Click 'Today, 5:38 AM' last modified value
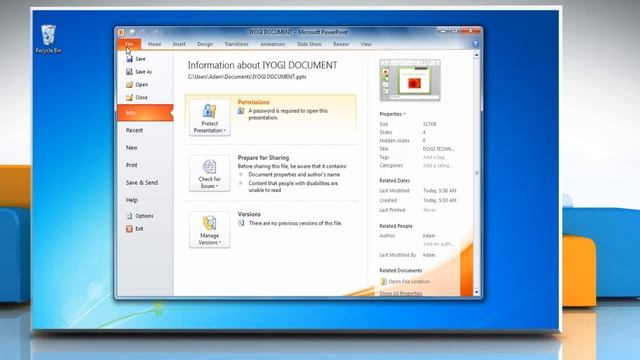This screenshot has height=360, width=640. click(x=440, y=191)
